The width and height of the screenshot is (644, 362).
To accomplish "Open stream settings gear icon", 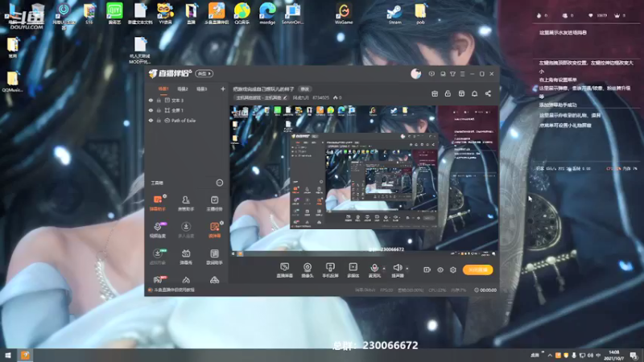I will pos(453,269).
